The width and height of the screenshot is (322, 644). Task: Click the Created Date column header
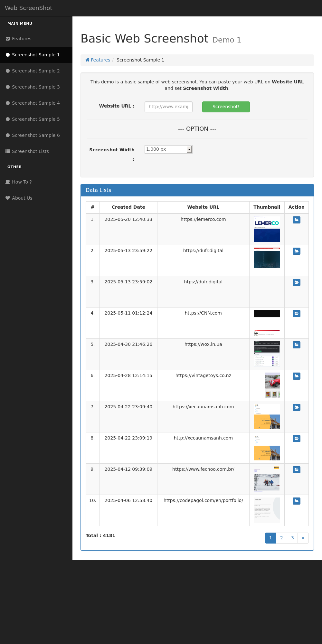click(128, 207)
